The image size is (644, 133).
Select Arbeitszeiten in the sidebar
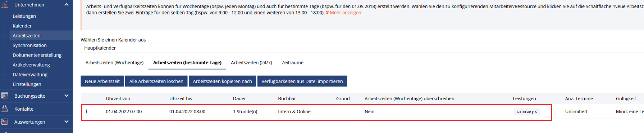26,36
